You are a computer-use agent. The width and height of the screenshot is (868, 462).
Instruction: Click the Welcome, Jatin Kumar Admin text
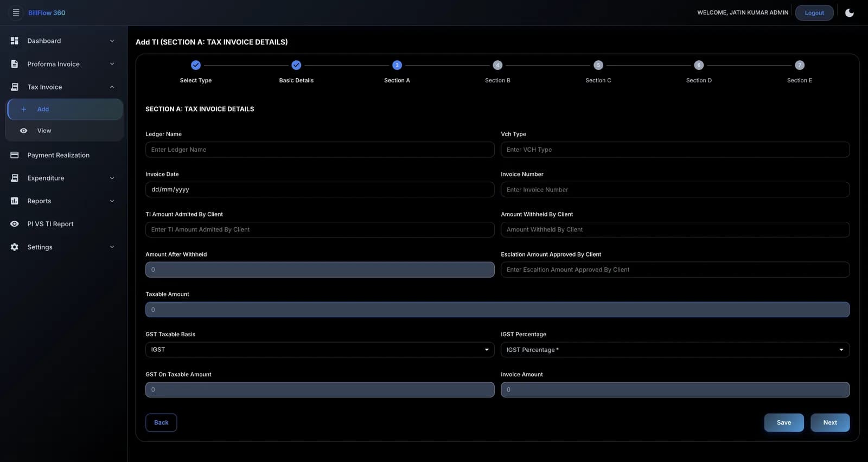coord(743,12)
